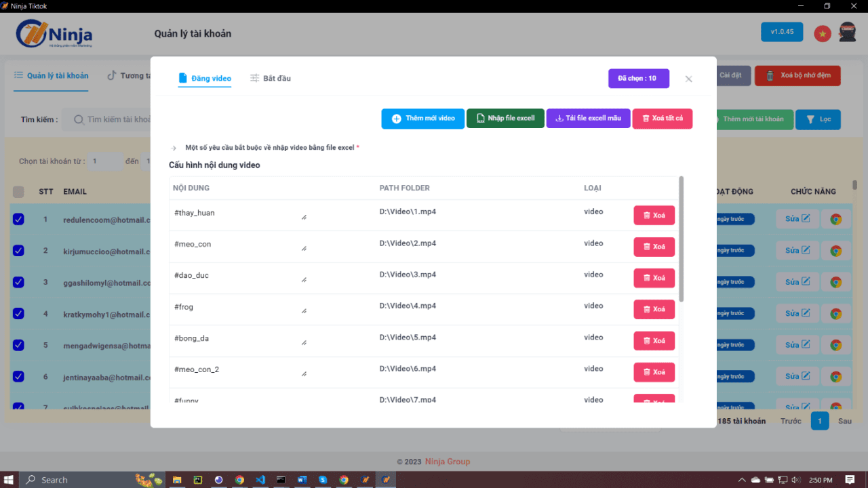Click Sửa for account row 5
This screenshot has height=488, width=868.
coord(797,345)
